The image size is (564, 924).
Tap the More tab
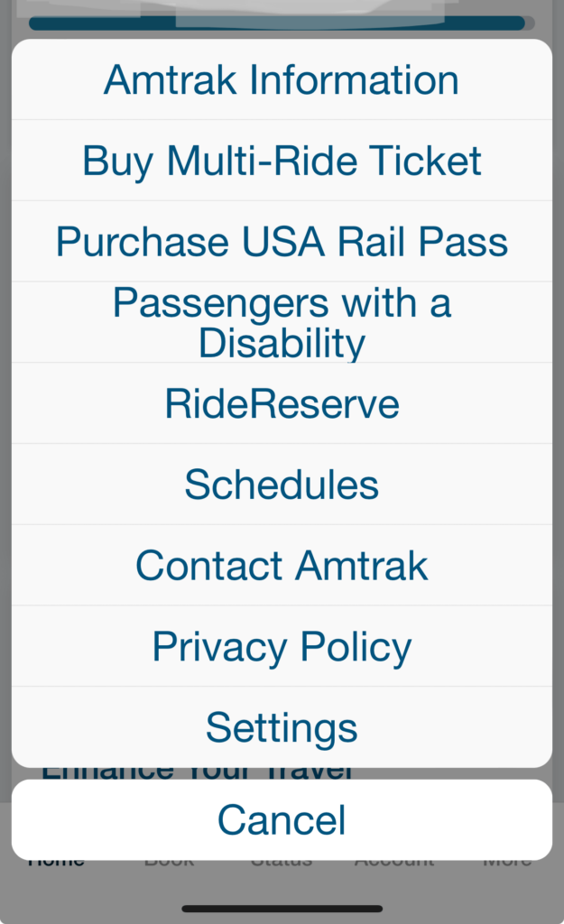click(507, 859)
